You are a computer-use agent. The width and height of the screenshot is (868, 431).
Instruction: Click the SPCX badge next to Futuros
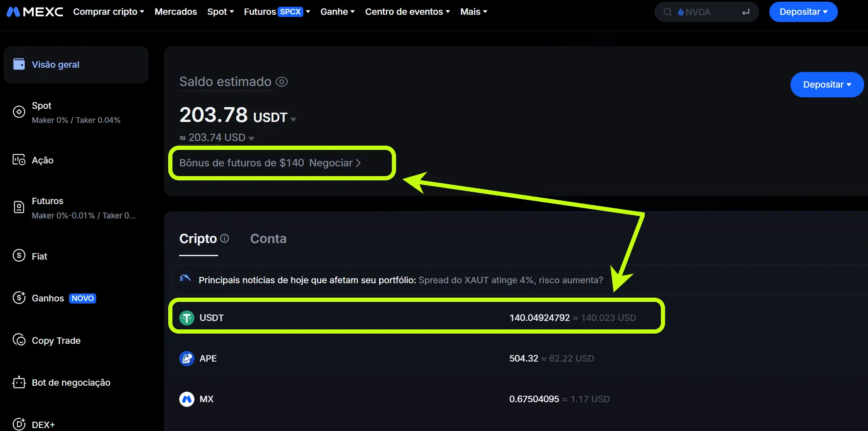click(291, 12)
